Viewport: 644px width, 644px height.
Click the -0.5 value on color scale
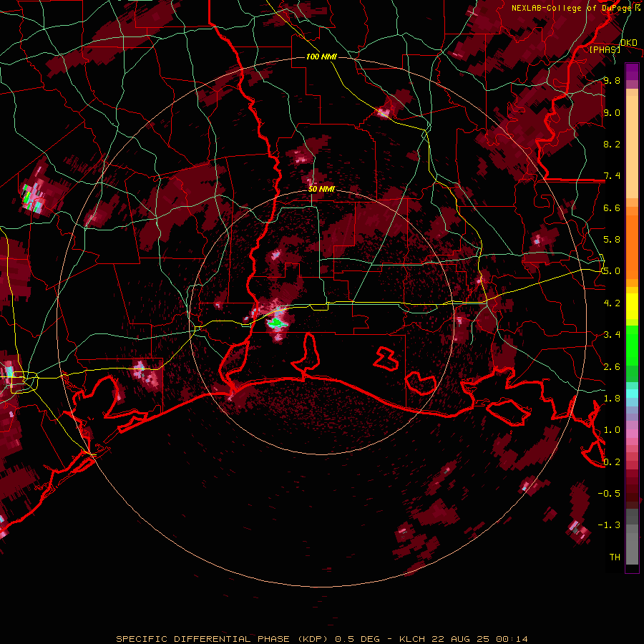coord(609,494)
